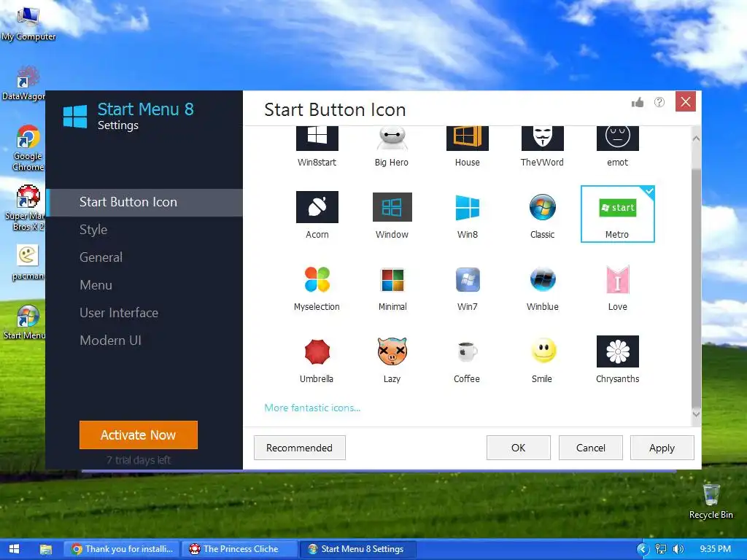Screen dimensions: 747x560
Task: Select the My Computer desktop icon
Action: (x=28, y=23)
